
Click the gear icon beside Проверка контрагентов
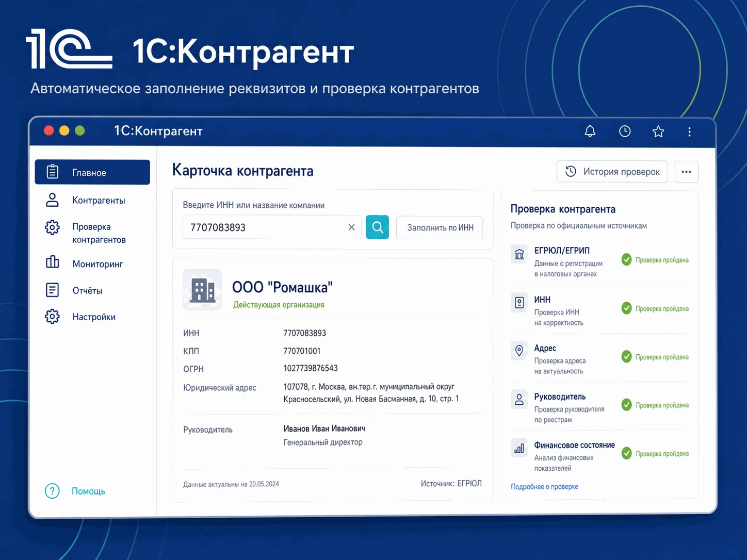click(52, 227)
